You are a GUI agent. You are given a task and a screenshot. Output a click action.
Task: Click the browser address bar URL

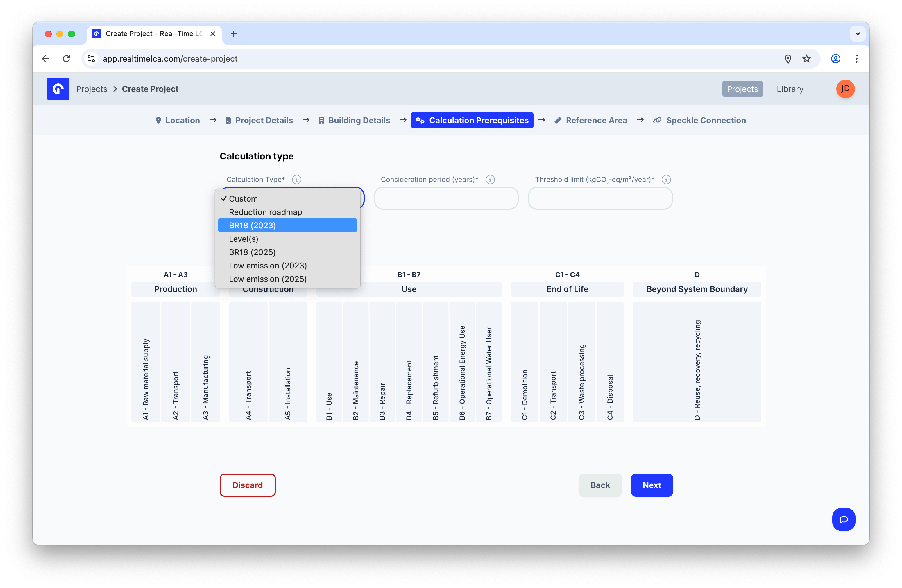coord(170,59)
